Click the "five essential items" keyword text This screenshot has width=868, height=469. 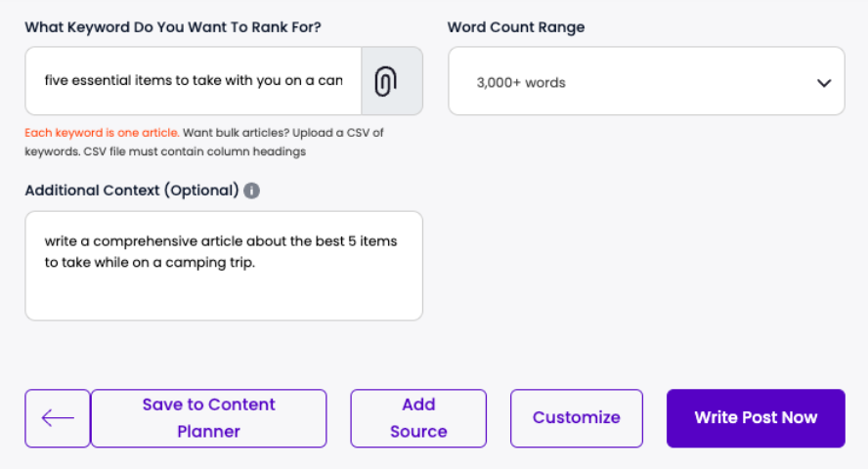108,81
